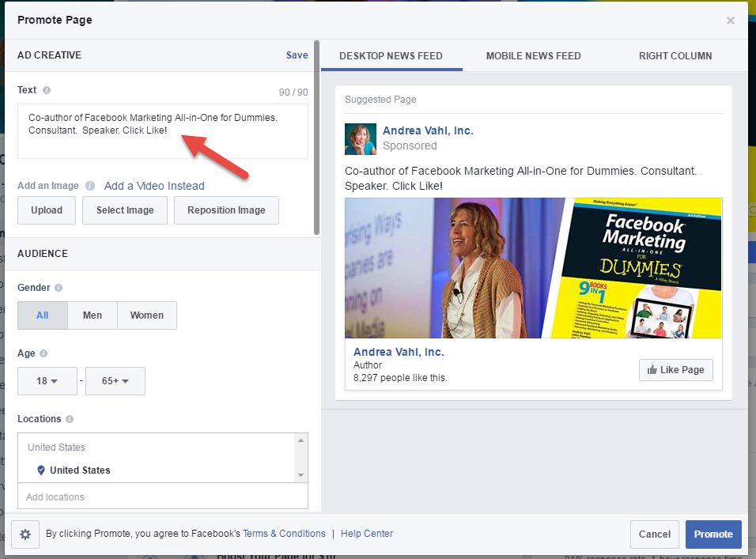Open Terms & Conditions link
The height and width of the screenshot is (559, 756).
coord(284,534)
